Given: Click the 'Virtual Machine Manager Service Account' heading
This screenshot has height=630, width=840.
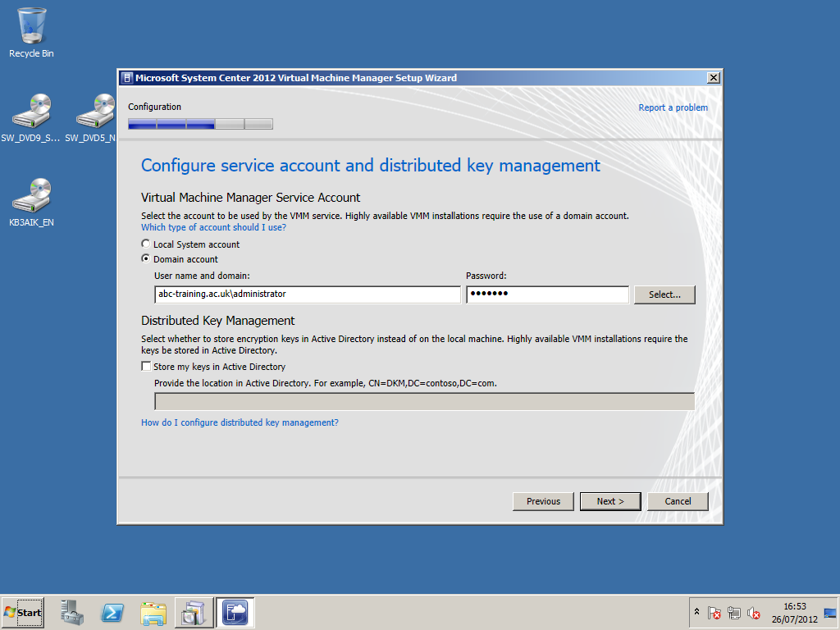Looking at the screenshot, I should pyautogui.click(x=251, y=198).
